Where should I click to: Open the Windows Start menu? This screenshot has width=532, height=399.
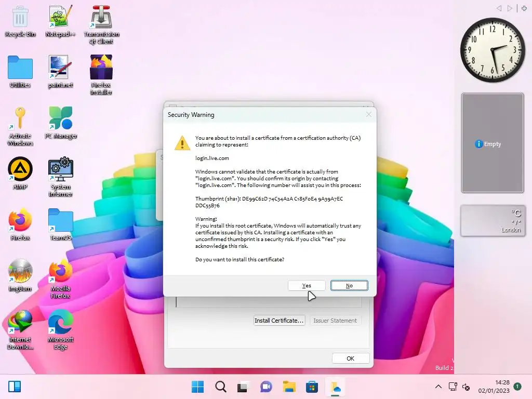click(x=197, y=387)
